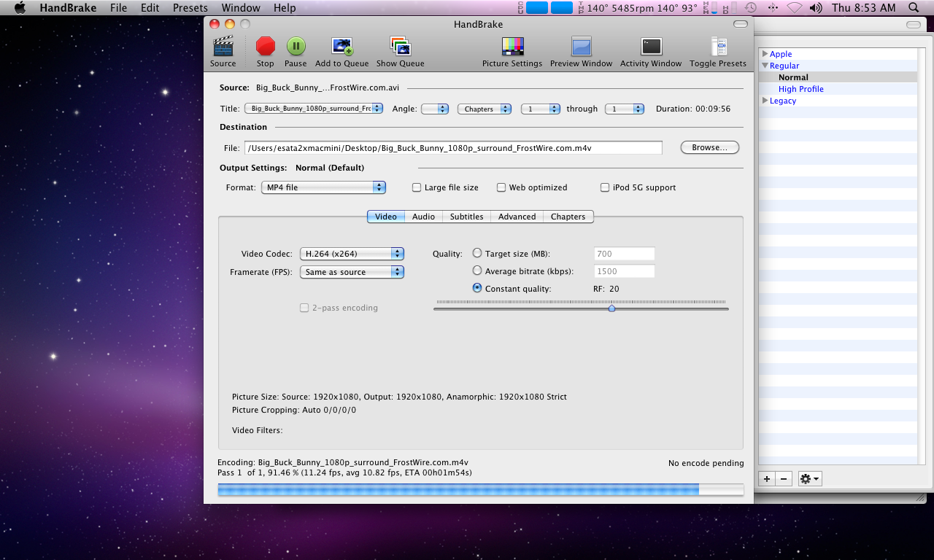Open the Format dropdown showing MP4 file
This screenshot has height=560, width=934.
[x=323, y=187]
